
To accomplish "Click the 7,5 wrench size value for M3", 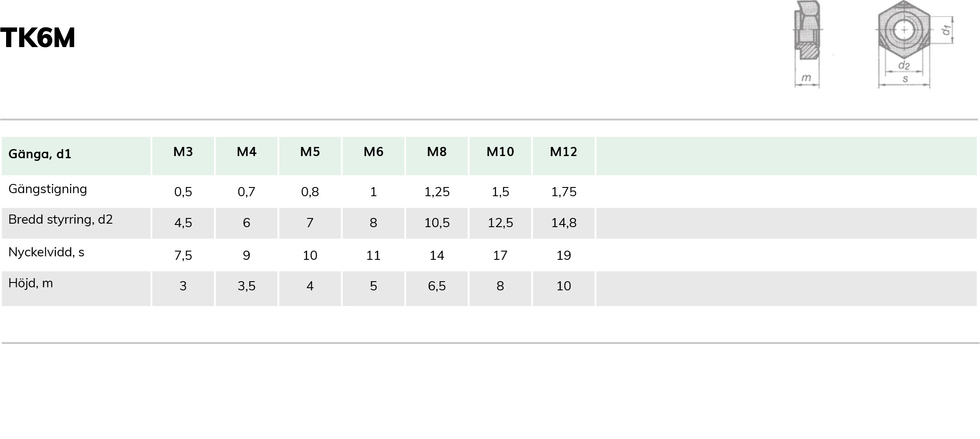I will tap(183, 255).
